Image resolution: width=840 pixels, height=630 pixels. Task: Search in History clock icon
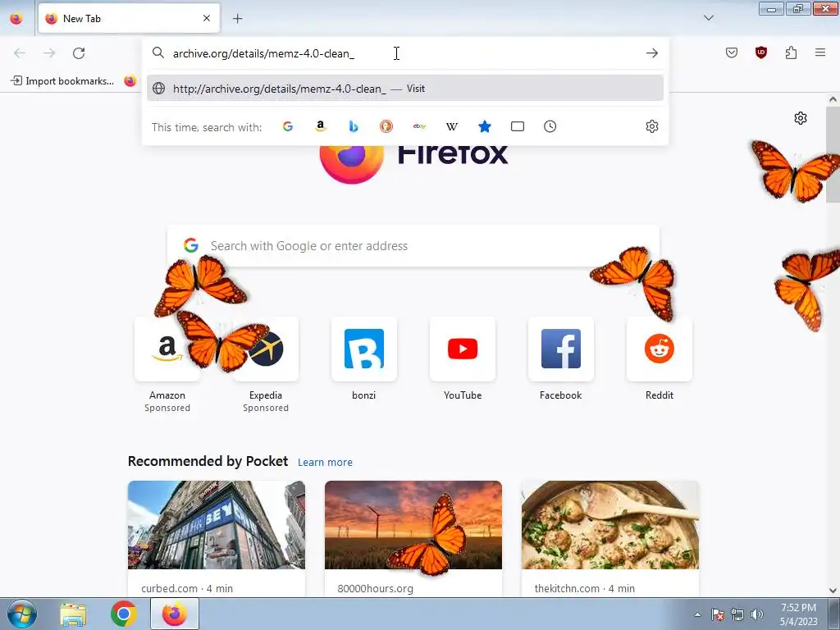pos(550,126)
